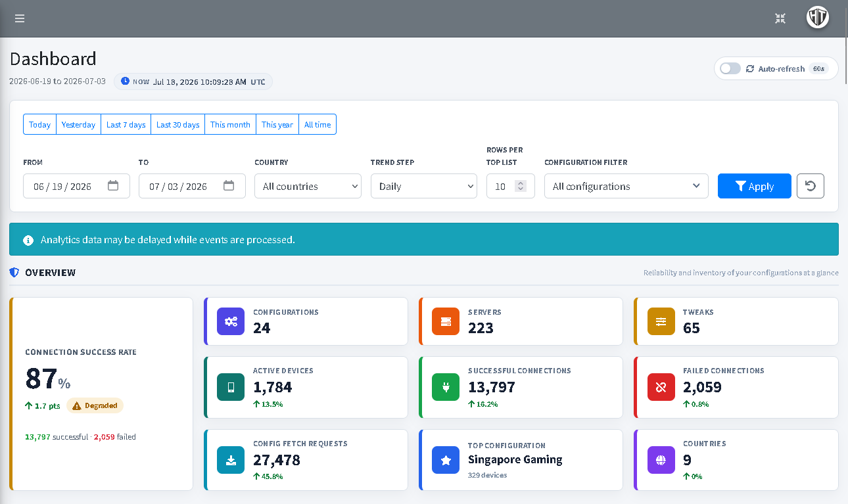Select the Today range preset
Viewport: 848px width, 504px height.
tap(39, 124)
